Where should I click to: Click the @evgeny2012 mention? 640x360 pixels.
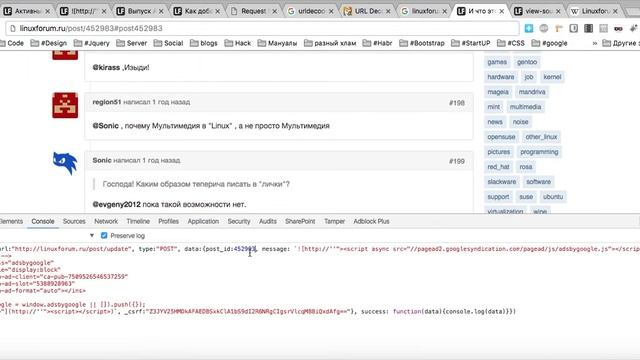(116, 204)
